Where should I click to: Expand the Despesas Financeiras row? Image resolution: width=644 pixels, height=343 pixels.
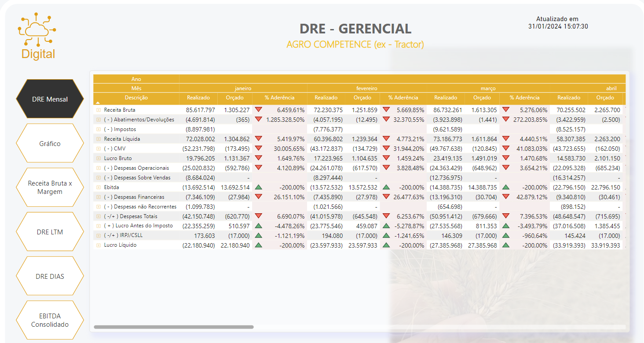(x=99, y=197)
